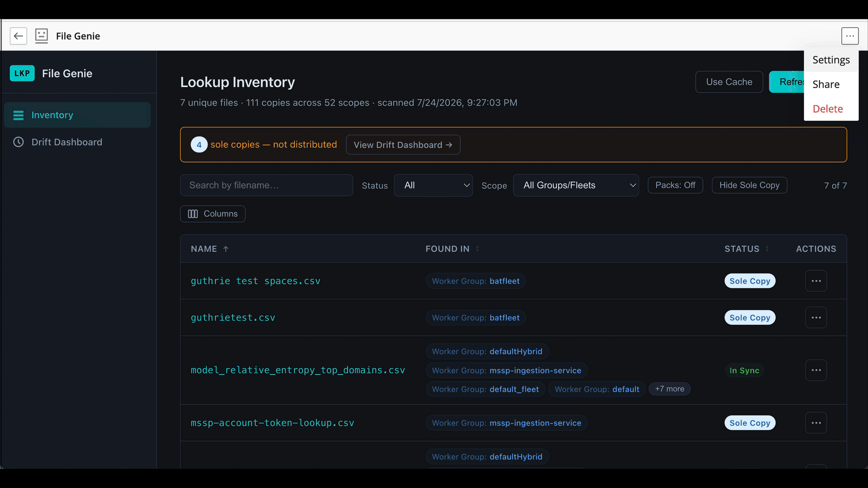Click the back arrow button
This screenshot has width=868, height=488.
tap(19, 36)
